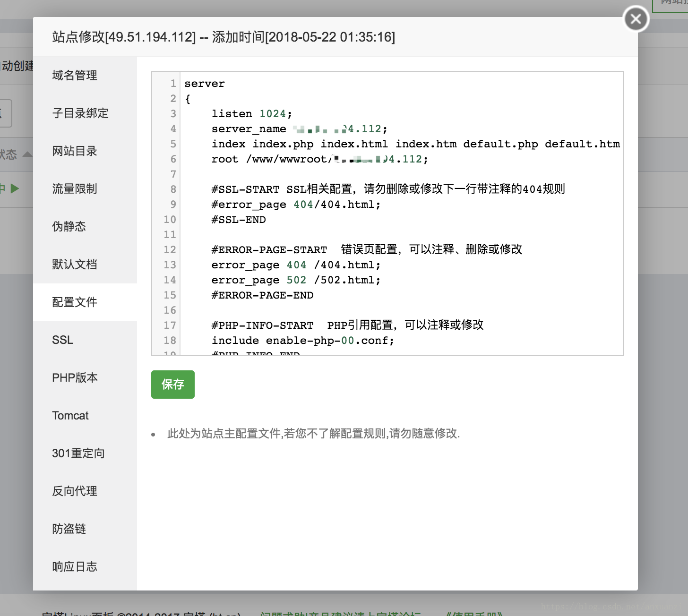The height and width of the screenshot is (616, 688).
Task: Switch to the PHP版本 tab
Action: [75, 378]
